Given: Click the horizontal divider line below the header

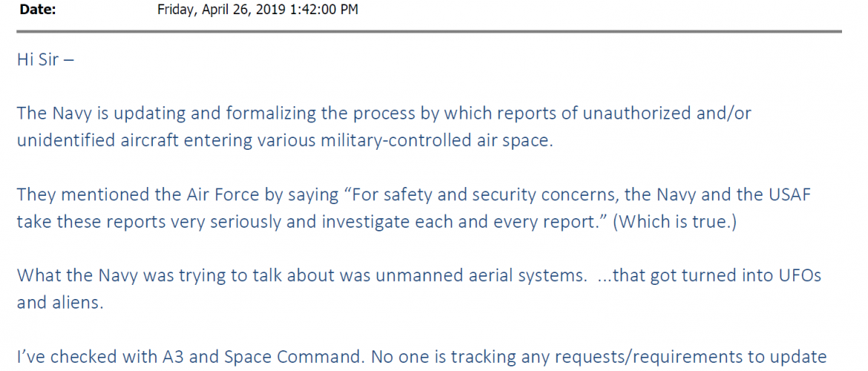Looking at the screenshot, I should coord(429,32).
